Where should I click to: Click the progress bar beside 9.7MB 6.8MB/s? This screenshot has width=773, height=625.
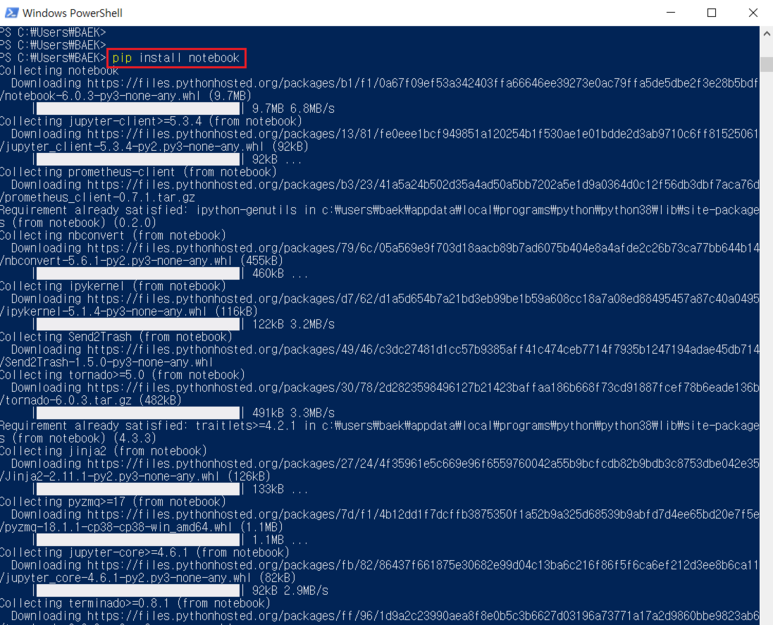click(138, 108)
